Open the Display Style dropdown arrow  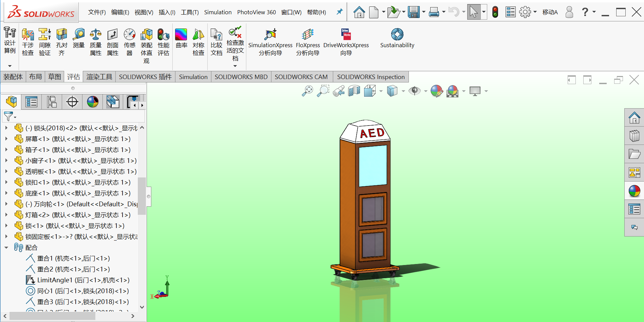point(403,91)
